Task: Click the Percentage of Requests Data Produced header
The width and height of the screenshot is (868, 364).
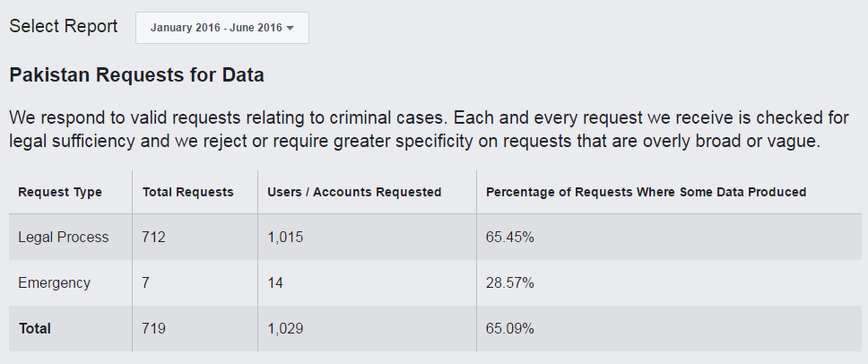Action: (x=646, y=192)
